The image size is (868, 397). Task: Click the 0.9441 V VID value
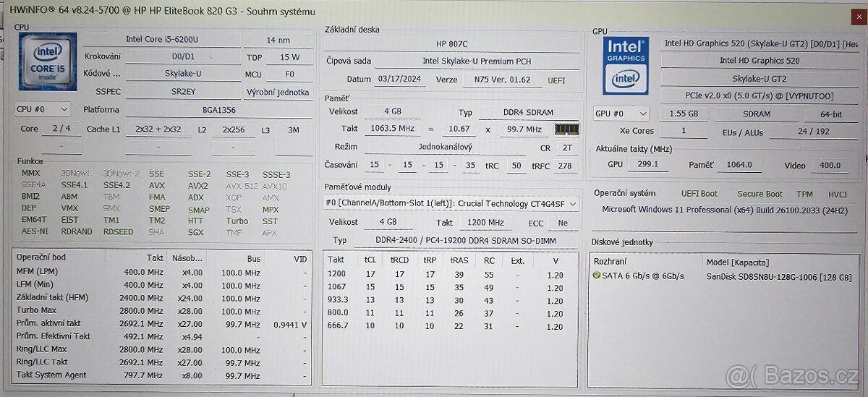point(290,323)
